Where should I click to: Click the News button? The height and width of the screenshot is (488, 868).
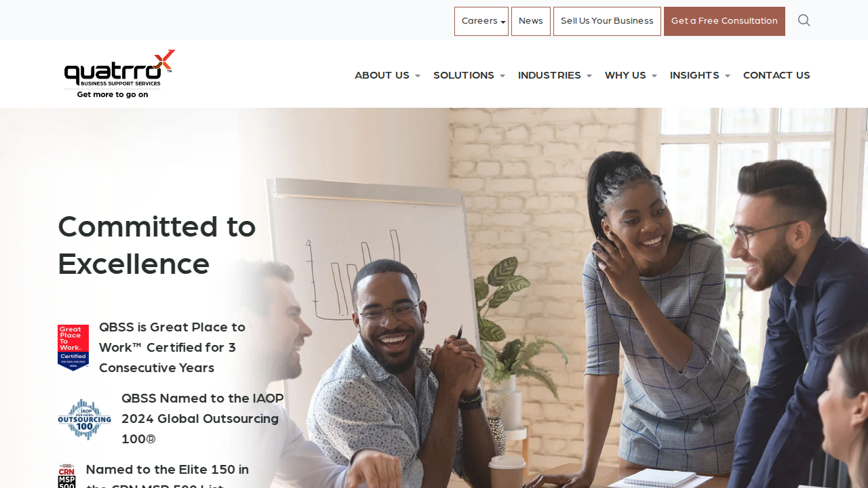[531, 21]
